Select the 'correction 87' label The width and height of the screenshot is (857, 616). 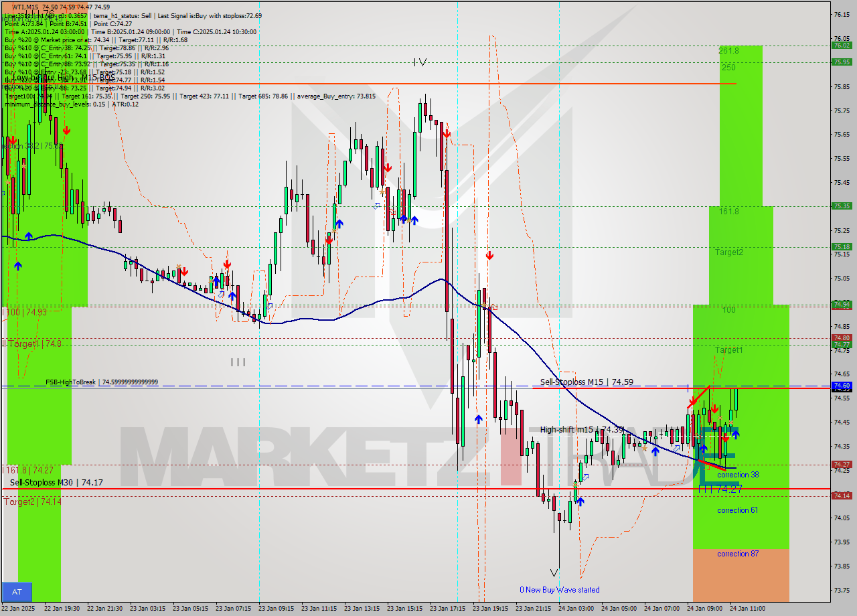[x=738, y=554]
